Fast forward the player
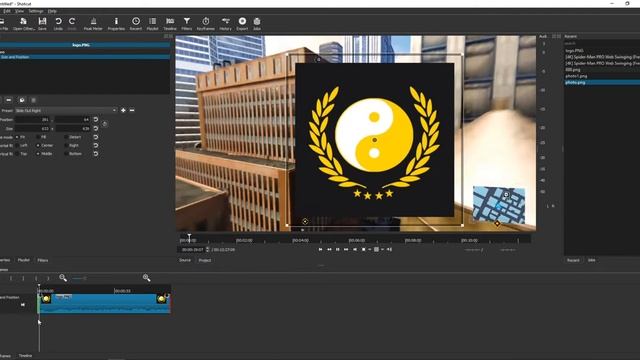 click(346, 249)
